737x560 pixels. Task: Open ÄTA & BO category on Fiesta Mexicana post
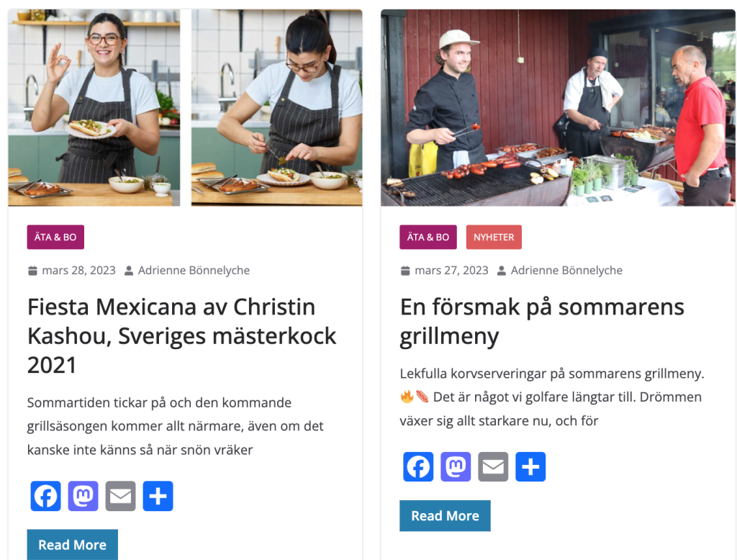point(55,238)
